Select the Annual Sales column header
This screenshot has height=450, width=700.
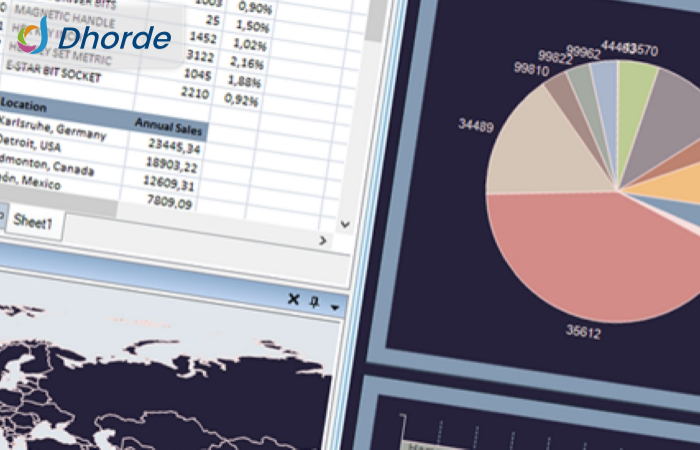click(168, 126)
